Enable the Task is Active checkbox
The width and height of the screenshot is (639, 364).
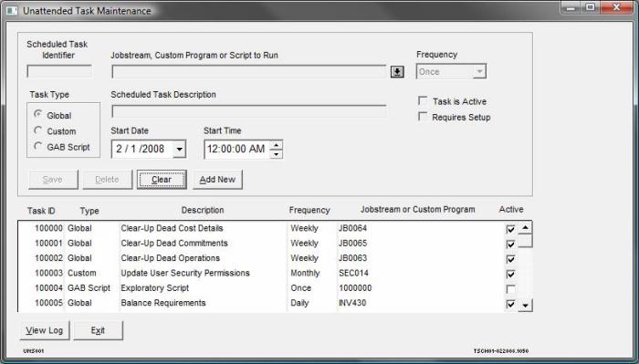tap(423, 100)
